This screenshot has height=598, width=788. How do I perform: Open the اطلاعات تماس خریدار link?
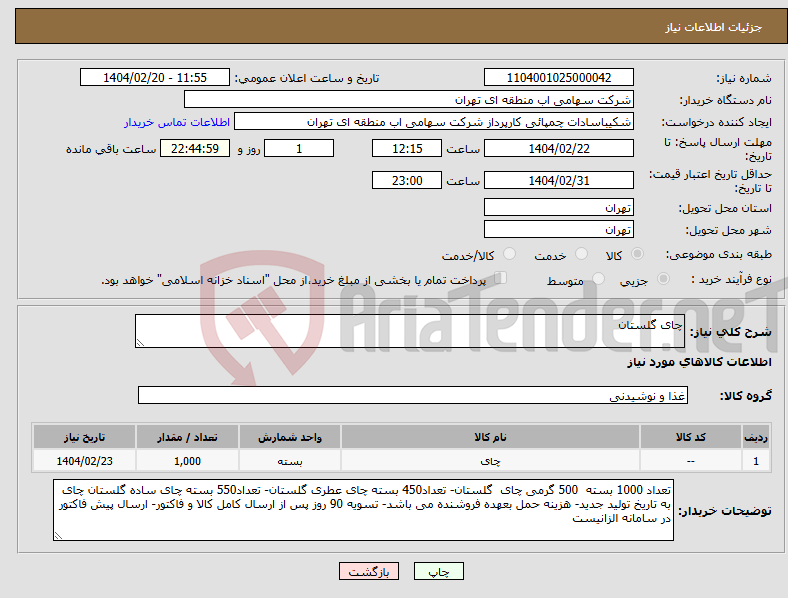pyautogui.click(x=177, y=122)
